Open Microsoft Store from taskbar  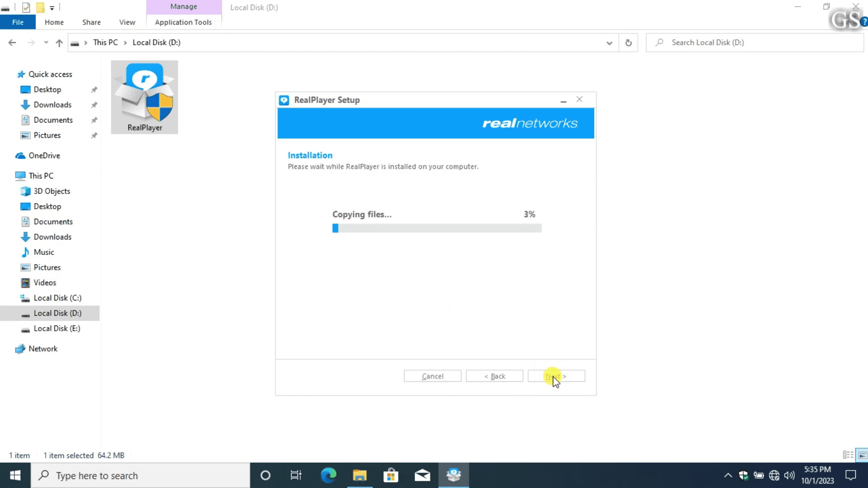point(391,475)
